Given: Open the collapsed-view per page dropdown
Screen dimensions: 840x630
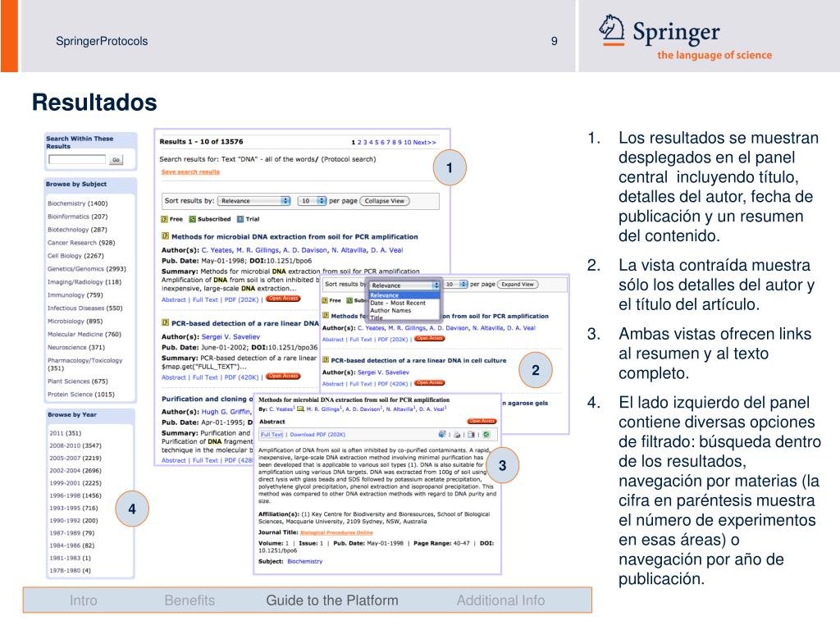Looking at the screenshot, I should coord(456,285).
